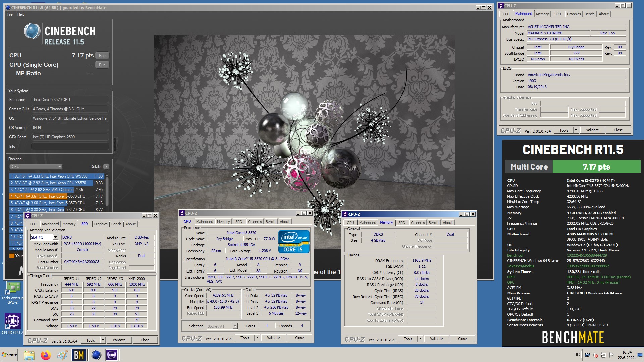Click the Bench.cof link in BenchMate panel

point(515,255)
